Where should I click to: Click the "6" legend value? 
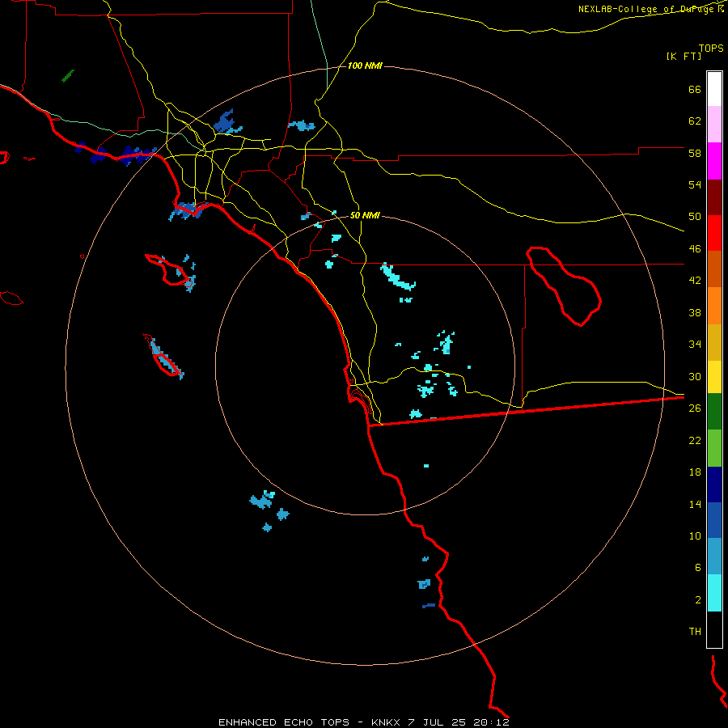[x=698, y=568]
